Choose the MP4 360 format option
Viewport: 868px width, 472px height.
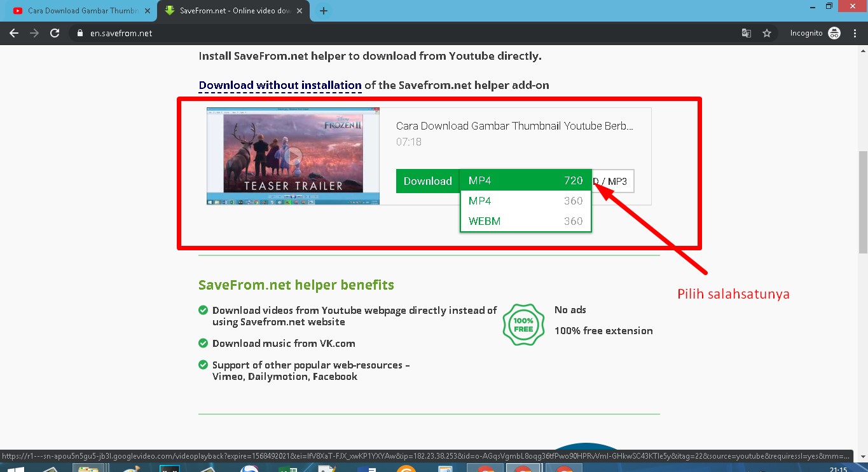[526, 201]
